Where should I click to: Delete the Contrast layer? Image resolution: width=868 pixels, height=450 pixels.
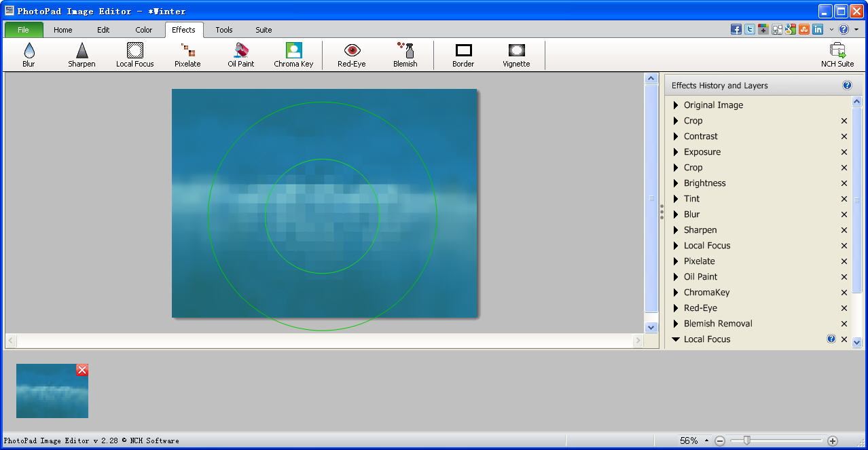(844, 136)
